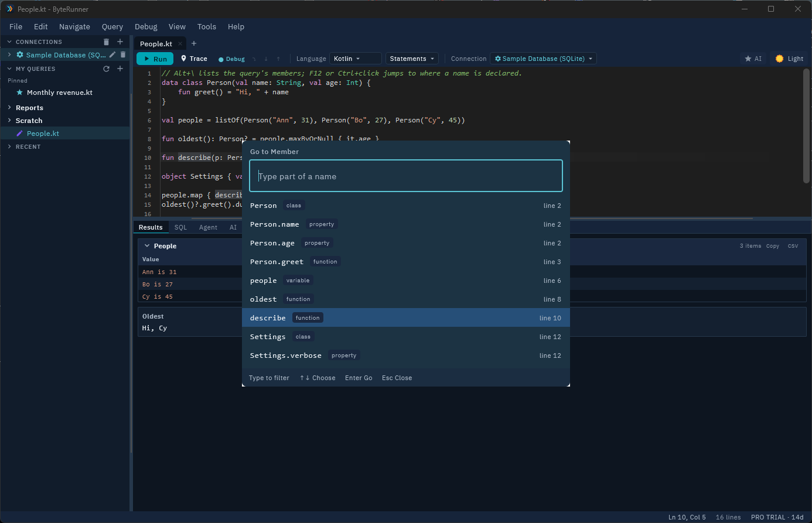This screenshot has height=523, width=812.
Task: Open the Navigate menu
Action: pos(74,26)
